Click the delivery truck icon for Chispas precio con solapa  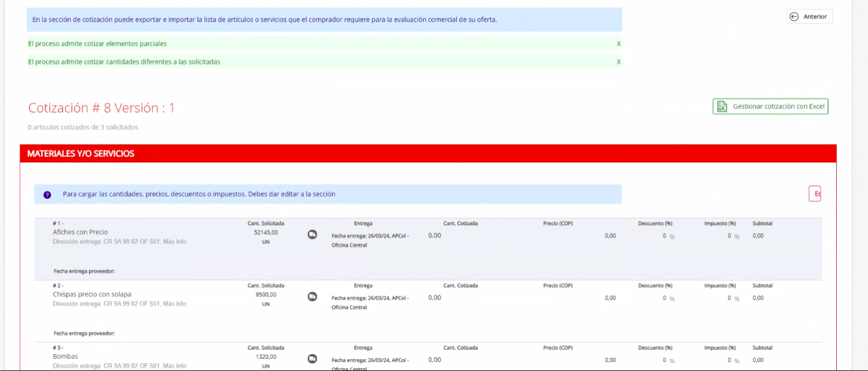tap(312, 297)
